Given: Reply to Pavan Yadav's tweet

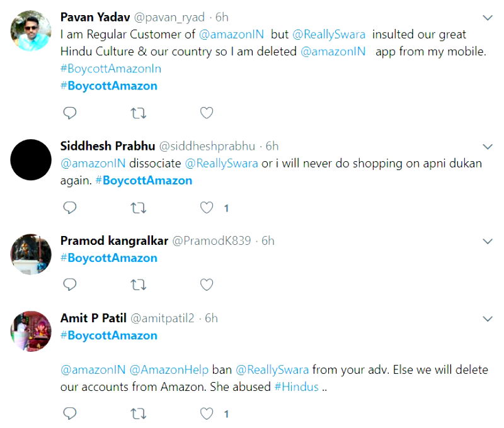Looking at the screenshot, I should (71, 113).
